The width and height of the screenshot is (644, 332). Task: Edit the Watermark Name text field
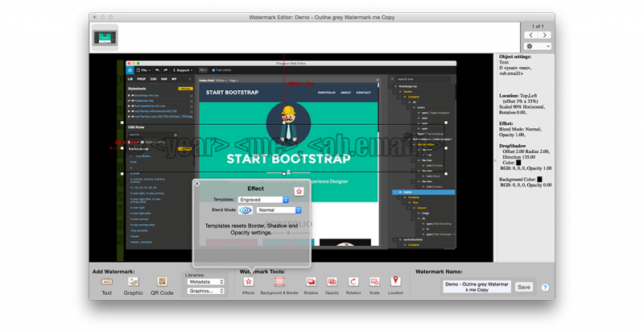[477, 287]
